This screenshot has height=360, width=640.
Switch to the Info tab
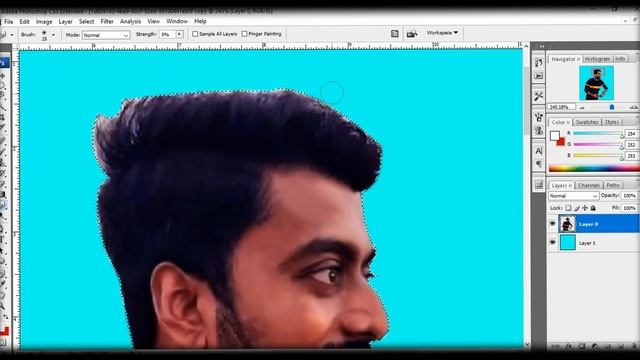click(620, 59)
